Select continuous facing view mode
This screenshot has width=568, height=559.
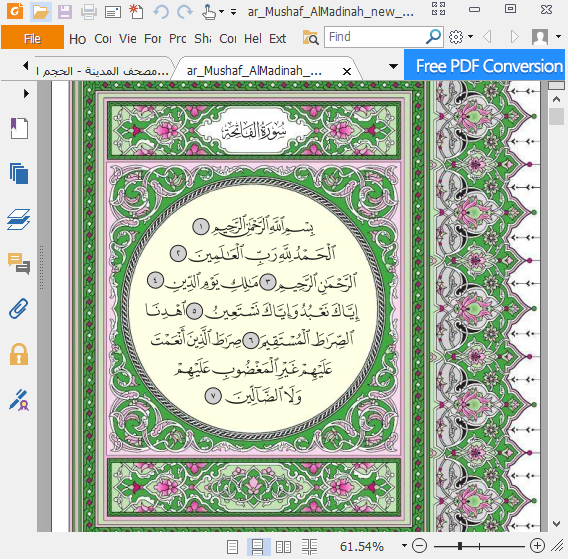309,547
